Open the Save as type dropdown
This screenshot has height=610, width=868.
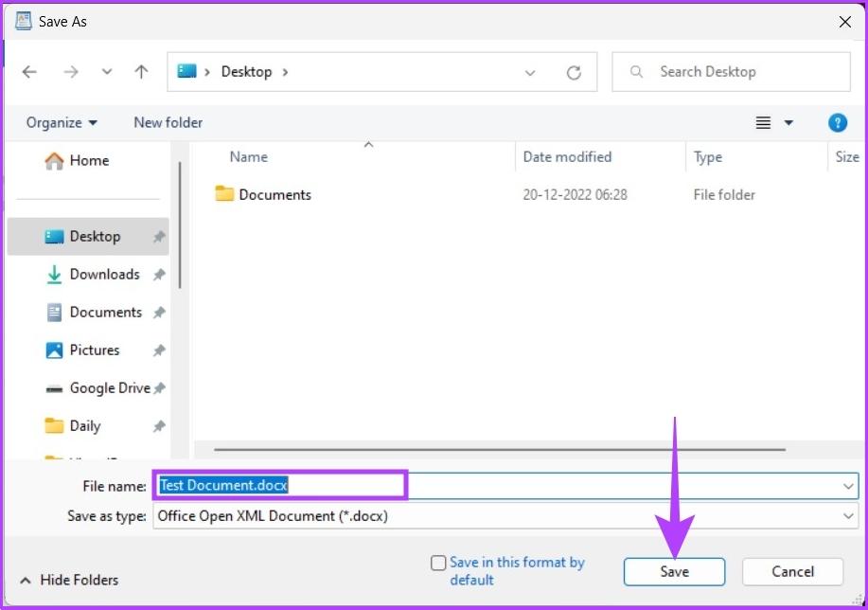pos(505,516)
